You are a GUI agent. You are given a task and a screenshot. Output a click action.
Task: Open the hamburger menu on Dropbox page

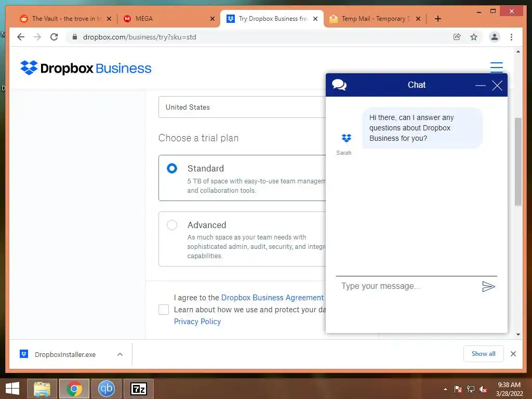496,67
